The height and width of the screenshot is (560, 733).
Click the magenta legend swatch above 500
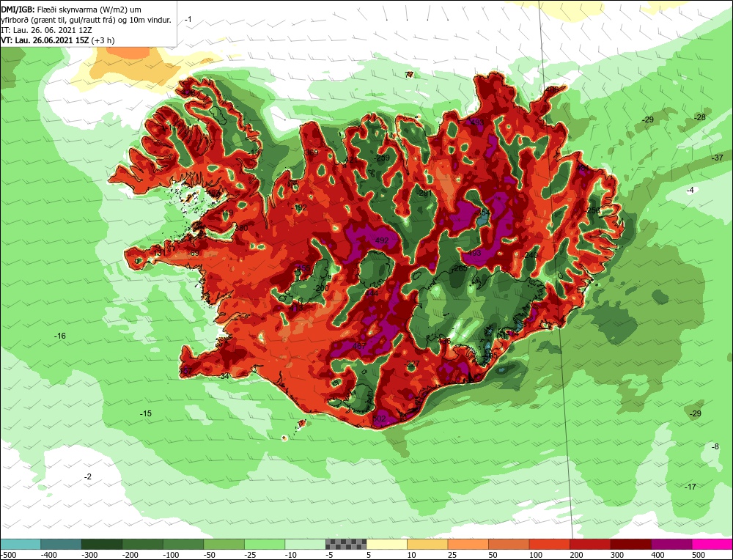[x=712, y=544]
